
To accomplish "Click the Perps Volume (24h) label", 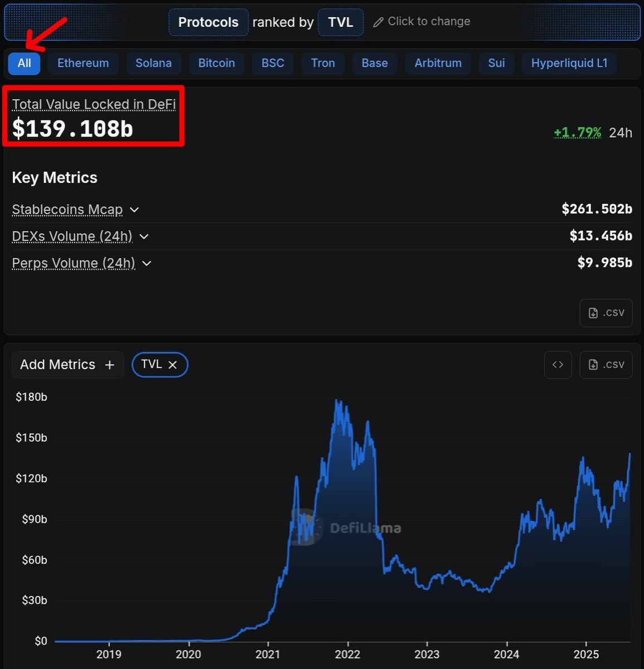I will coord(74,263).
